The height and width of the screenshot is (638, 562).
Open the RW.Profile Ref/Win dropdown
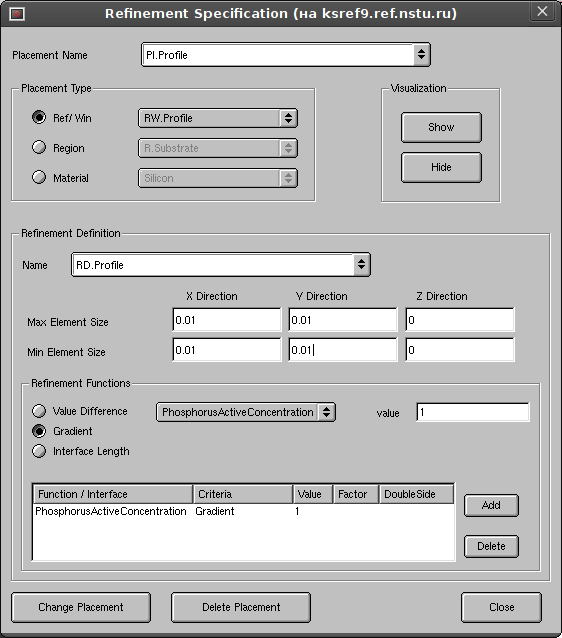tap(218, 118)
